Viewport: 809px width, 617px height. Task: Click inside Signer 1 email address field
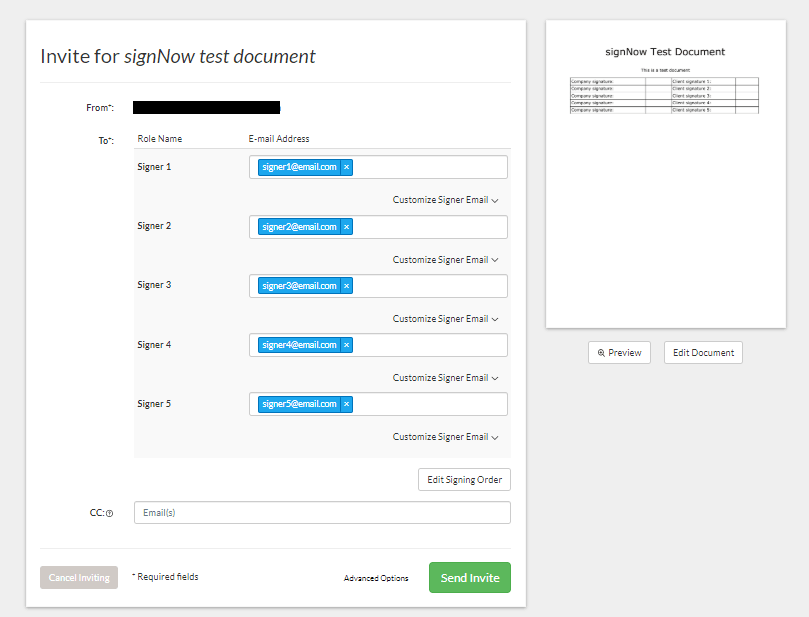point(430,168)
